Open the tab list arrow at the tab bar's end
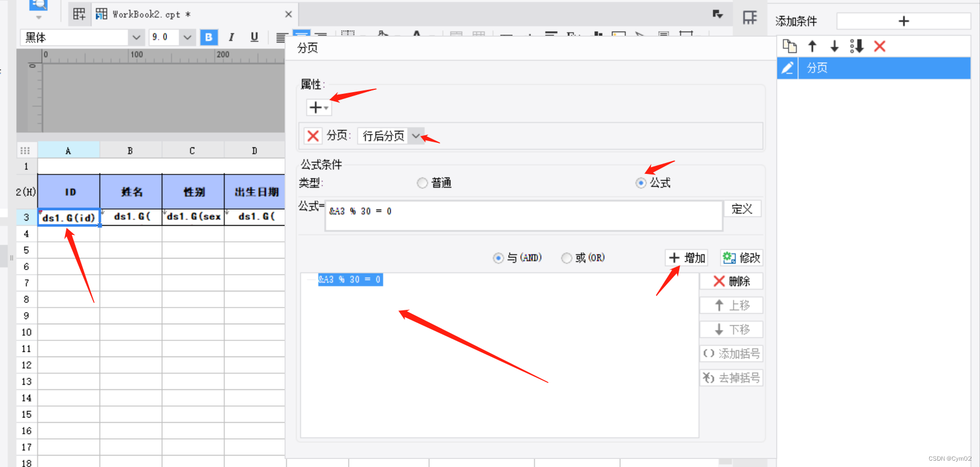980x467 pixels. click(x=718, y=14)
